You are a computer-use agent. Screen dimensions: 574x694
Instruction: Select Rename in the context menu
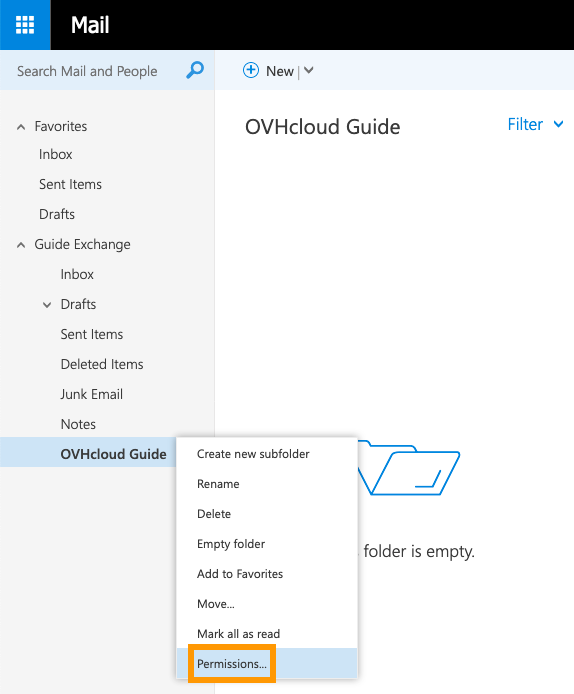point(267,484)
